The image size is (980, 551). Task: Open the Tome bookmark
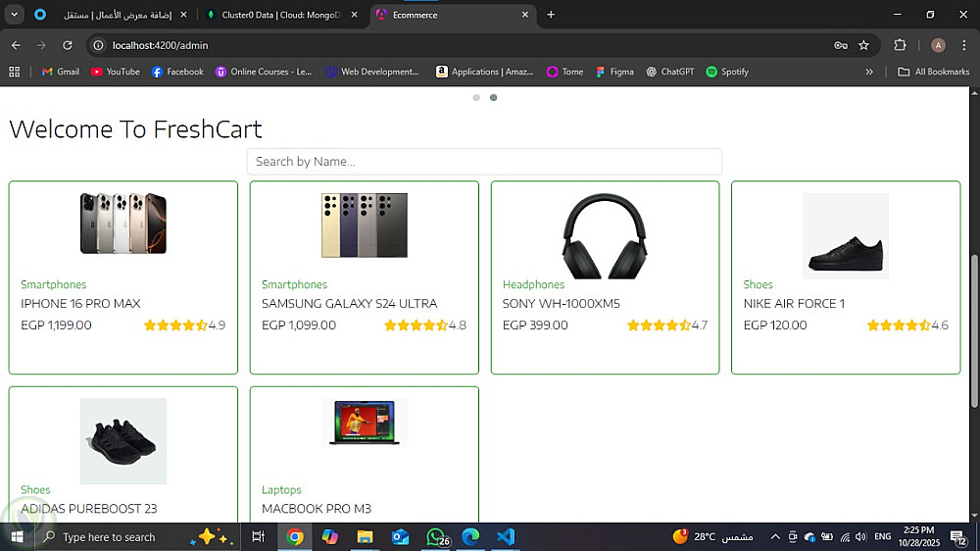click(x=565, y=72)
